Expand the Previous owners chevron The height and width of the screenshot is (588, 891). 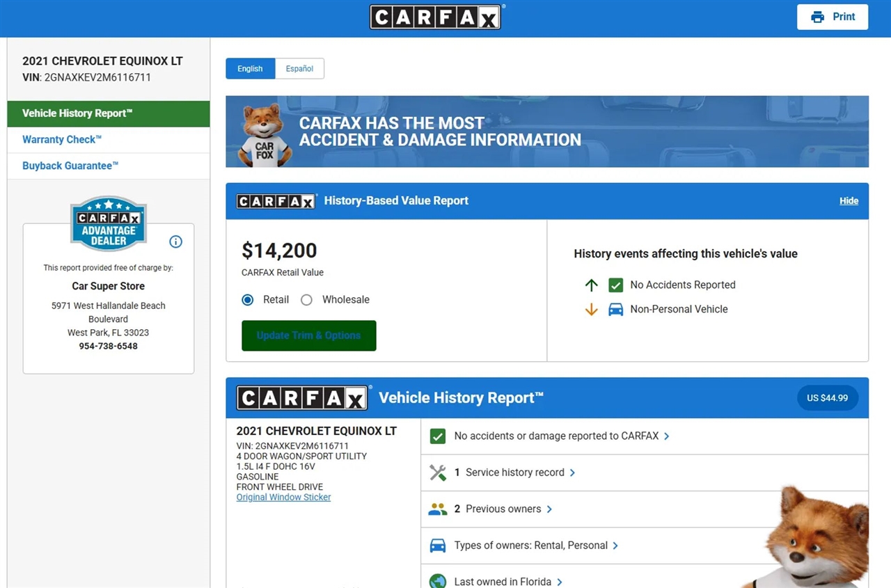[549, 509]
